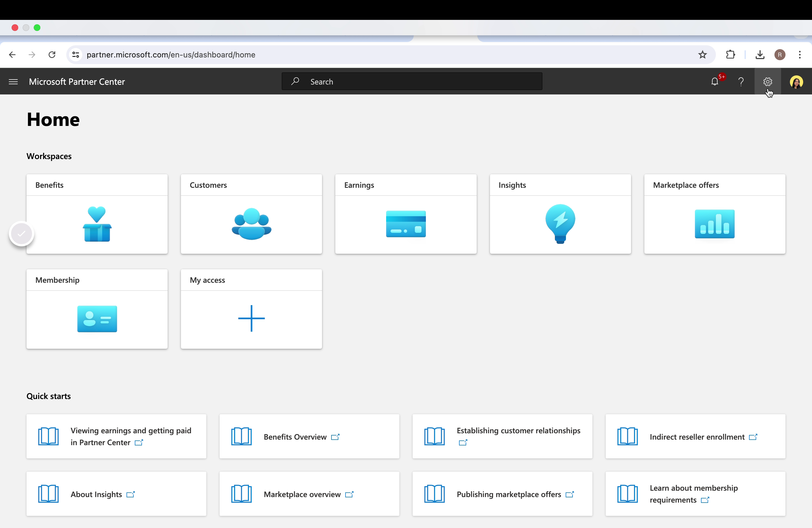Open the Marketplace offers workspace title
Viewport: 812px width, 528px height.
pos(686,185)
